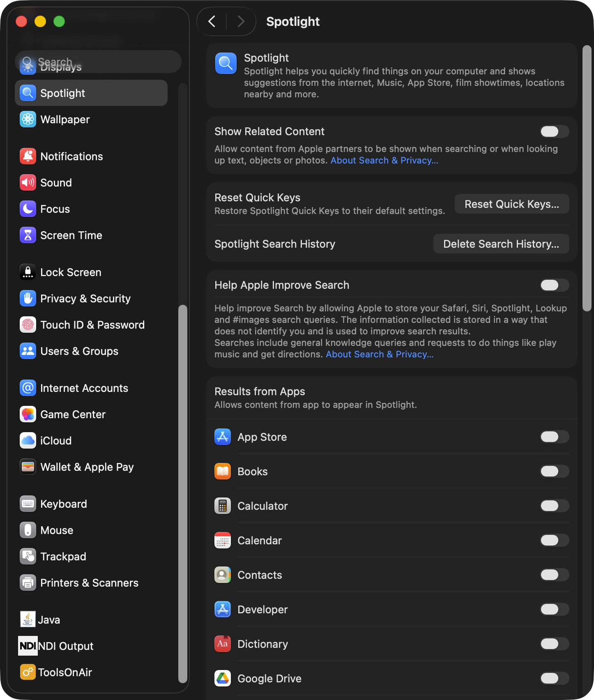Screen dimensions: 594x700
Task: Enable the Show Related Content switch
Action: pyautogui.click(x=555, y=131)
